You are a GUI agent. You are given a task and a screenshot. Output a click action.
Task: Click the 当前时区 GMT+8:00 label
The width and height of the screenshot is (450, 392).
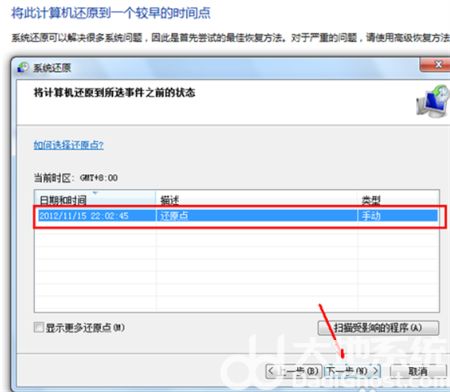pos(76,178)
